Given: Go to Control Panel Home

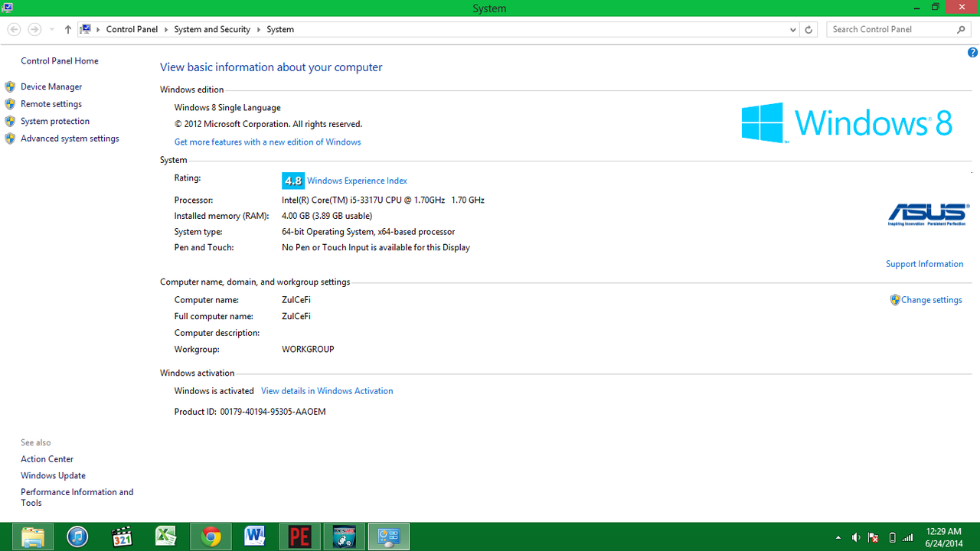Looking at the screenshot, I should [60, 60].
